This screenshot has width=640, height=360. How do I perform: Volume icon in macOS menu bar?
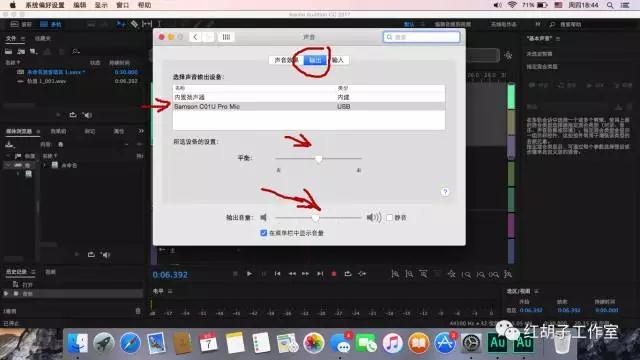(x=497, y=5)
